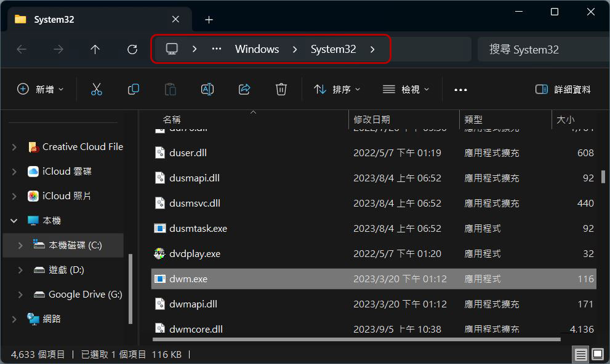Click the navigation pane scrollbar
Viewport: 610px width, 364px height.
click(130, 288)
